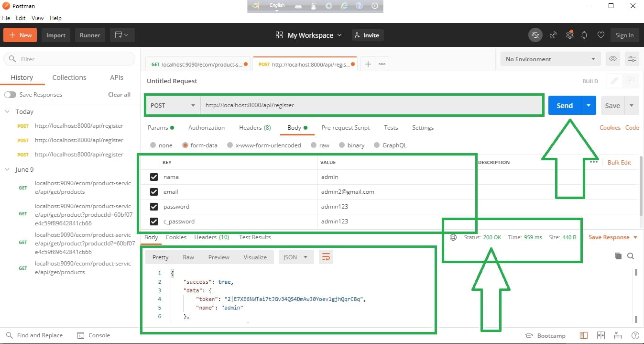Image resolution: width=644 pixels, height=344 pixels.
Task: Click the new window icon with dropdown
Action: [122, 35]
